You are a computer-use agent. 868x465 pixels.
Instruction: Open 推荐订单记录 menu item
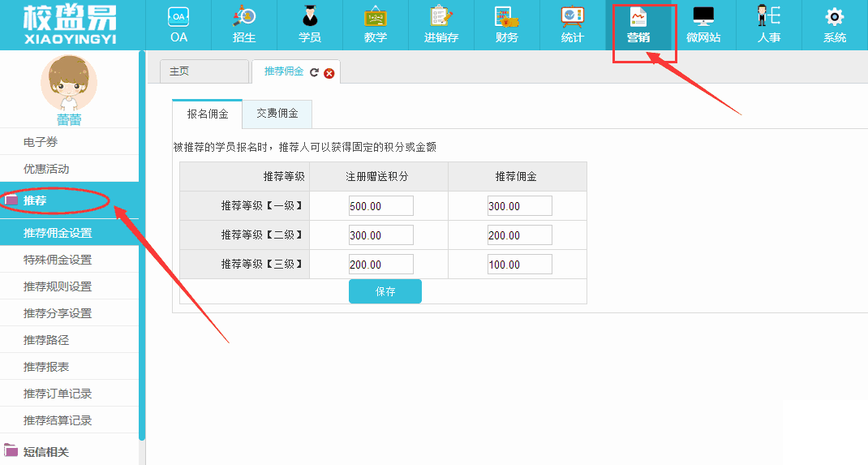69,394
